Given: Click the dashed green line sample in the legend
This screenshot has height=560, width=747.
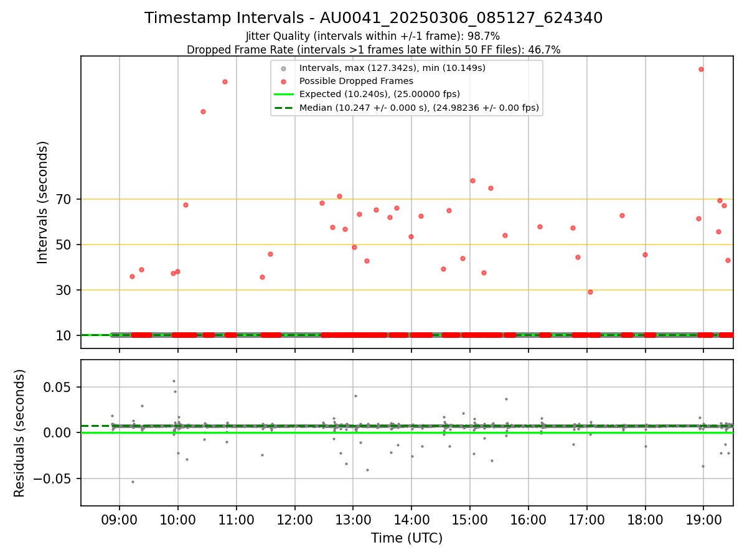Looking at the screenshot, I should click(x=284, y=108).
